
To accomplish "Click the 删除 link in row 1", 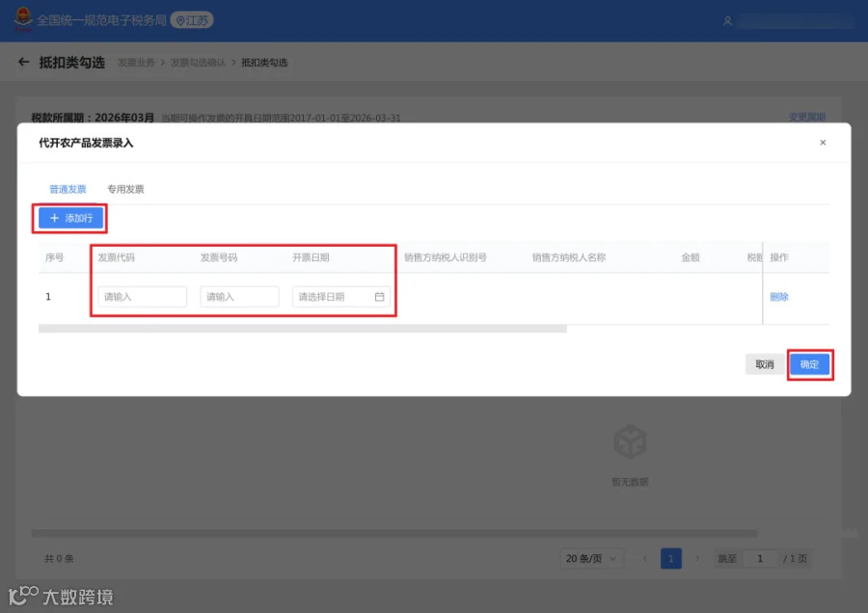I will (779, 297).
